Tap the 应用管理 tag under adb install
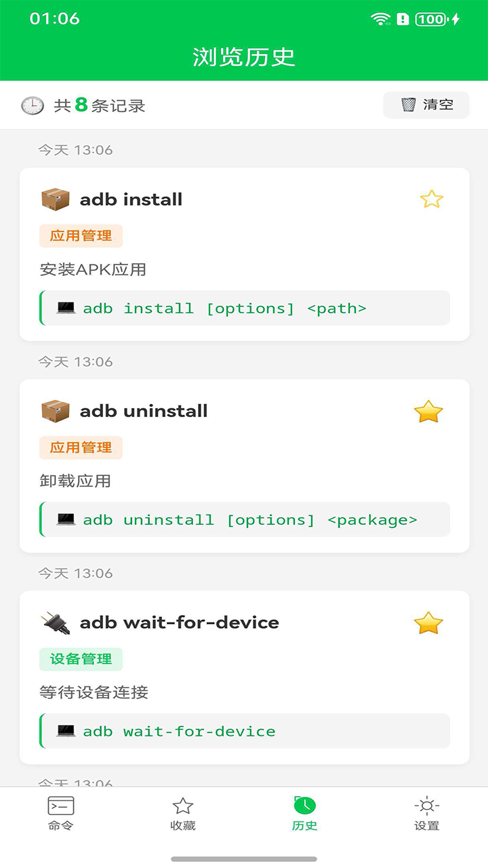488x868 pixels. coord(81,236)
